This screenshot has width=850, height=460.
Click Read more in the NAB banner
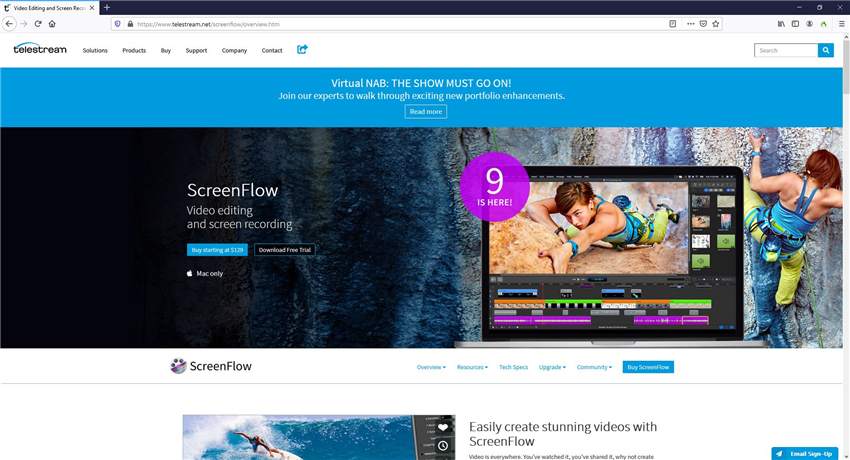426,112
